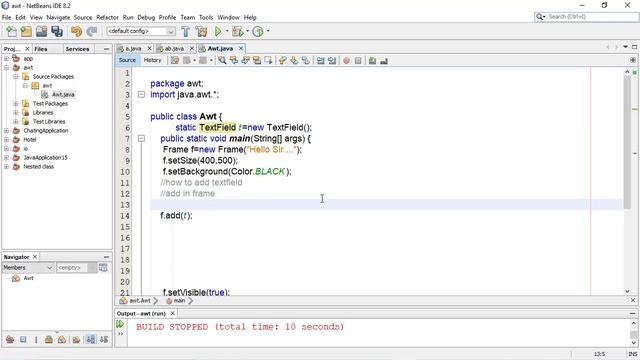Click the Profile Project icon
Image resolution: width=640 pixels, height=360 pixels.
point(258,31)
